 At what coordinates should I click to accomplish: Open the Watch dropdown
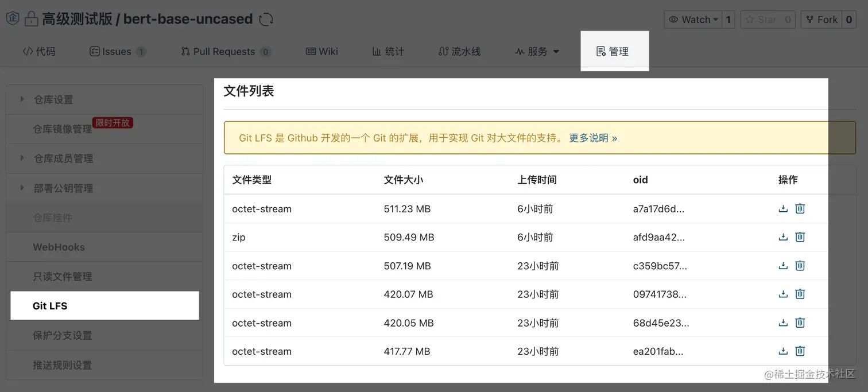693,20
